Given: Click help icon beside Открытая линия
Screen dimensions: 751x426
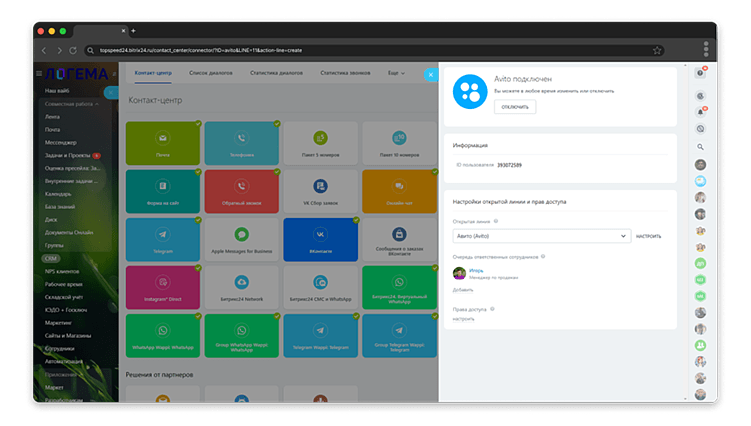Looking at the screenshot, I should pyautogui.click(x=496, y=221).
